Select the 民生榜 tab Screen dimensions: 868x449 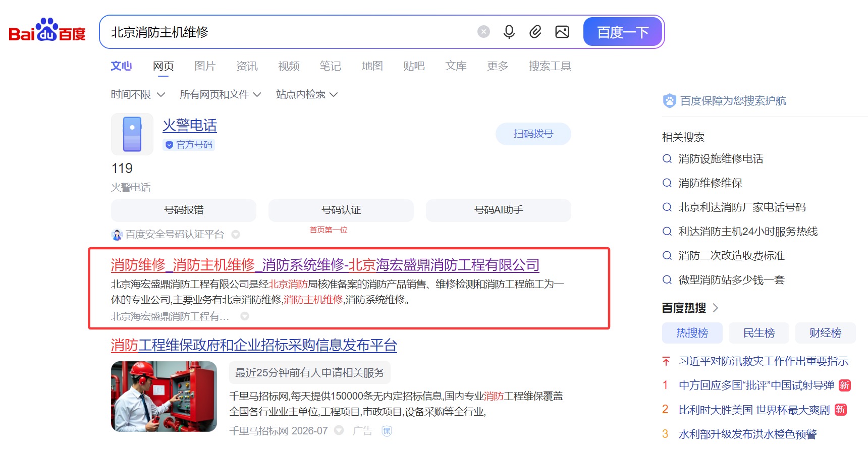[759, 333]
